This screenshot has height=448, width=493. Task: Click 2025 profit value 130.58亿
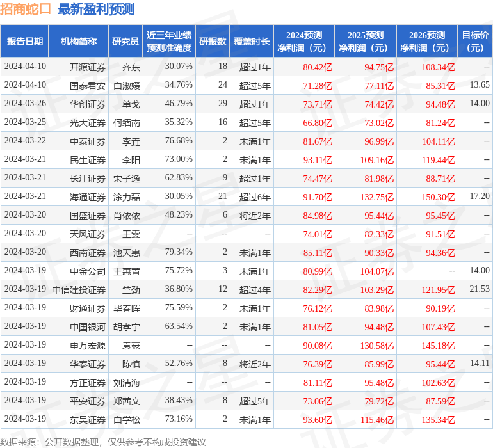(x=377, y=346)
